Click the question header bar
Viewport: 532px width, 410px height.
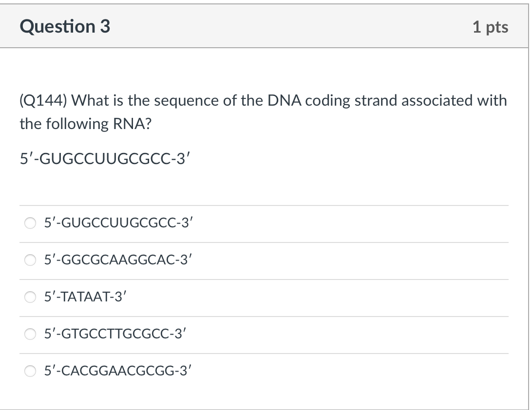pyautogui.click(x=266, y=27)
